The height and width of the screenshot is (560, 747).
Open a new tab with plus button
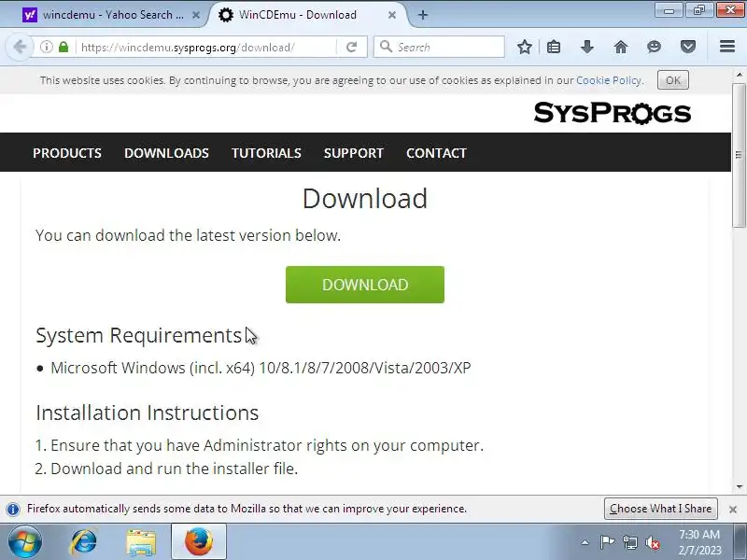(x=423, y=15)
